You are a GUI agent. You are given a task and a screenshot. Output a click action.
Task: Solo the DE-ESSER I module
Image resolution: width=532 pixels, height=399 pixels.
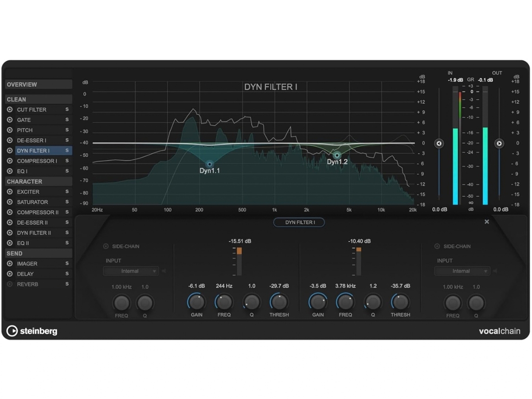point(67,140)
